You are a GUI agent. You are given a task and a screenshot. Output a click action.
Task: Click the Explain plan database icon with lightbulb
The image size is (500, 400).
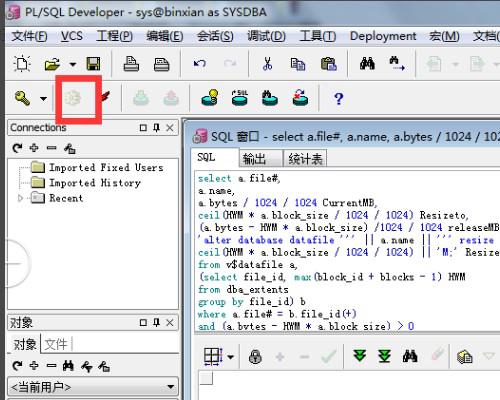pyautogui.click(x=210, y=98)
